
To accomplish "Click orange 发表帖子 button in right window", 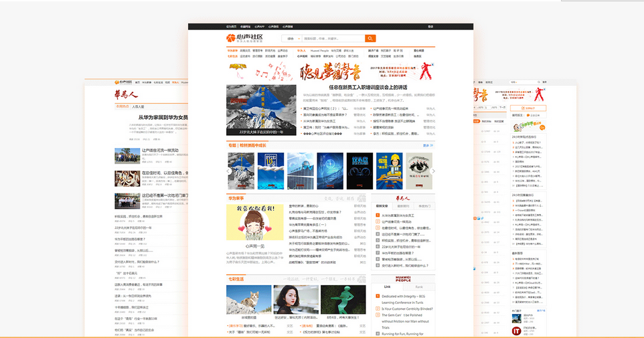I will (x=528, y=108).
